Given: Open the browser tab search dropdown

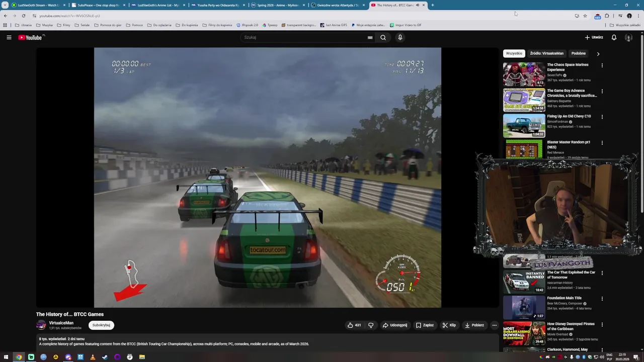Looking at the screenshot, I should [5, 5].
